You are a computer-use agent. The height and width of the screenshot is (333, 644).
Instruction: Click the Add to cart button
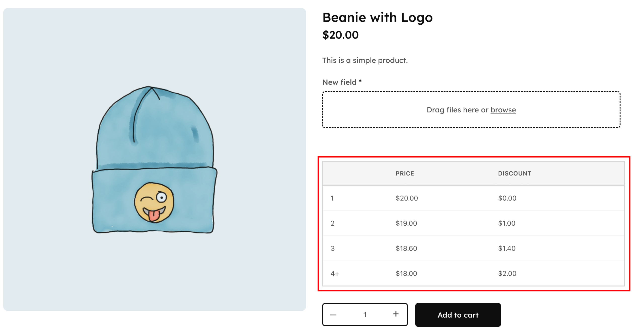pos(458,315)
